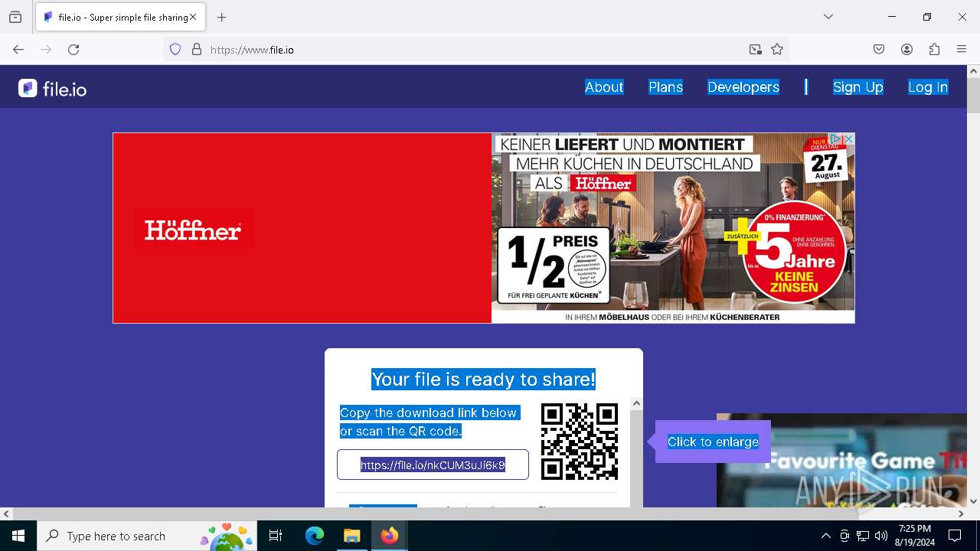Expand list all tabs dropdown
The width and height of the screenshot is (980, 551).
click(828, 17)
